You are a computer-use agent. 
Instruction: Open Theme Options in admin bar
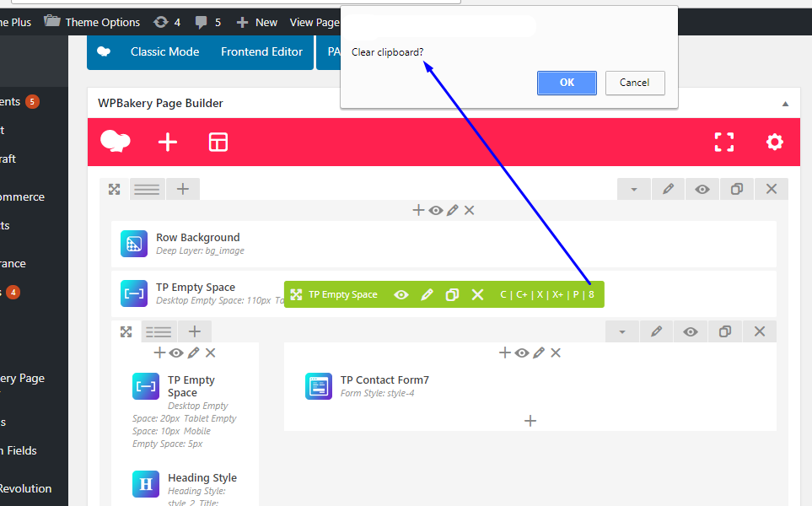click(92, 22)
